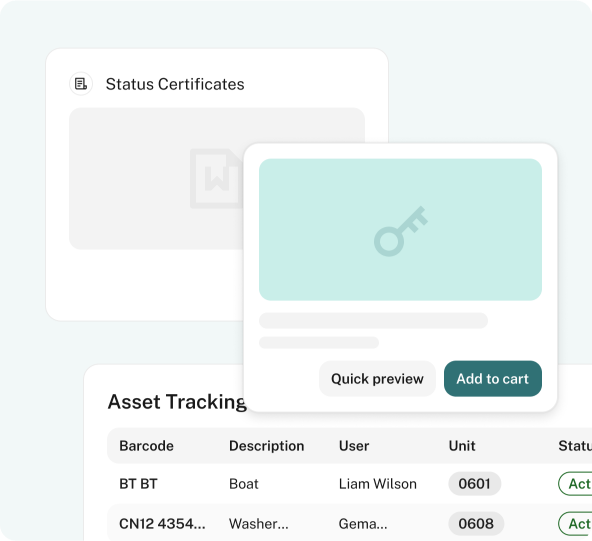Click the Asset Tracking heading

point(177,402)
